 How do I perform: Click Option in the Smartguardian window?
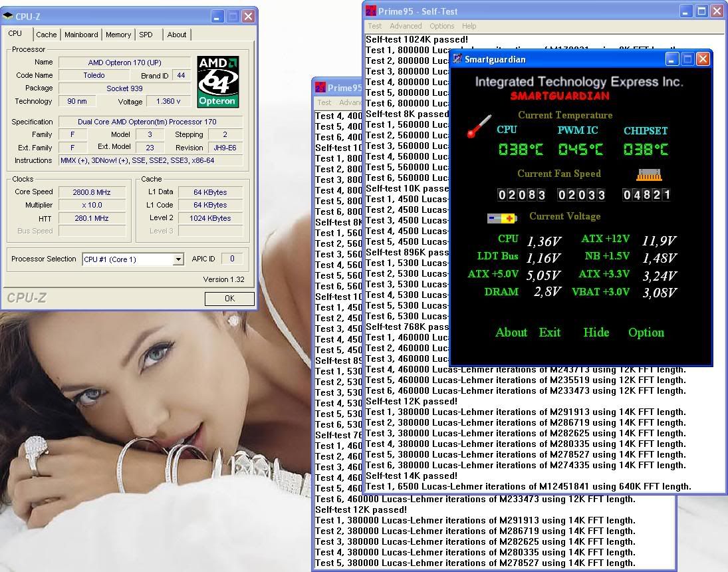(646, 333)
